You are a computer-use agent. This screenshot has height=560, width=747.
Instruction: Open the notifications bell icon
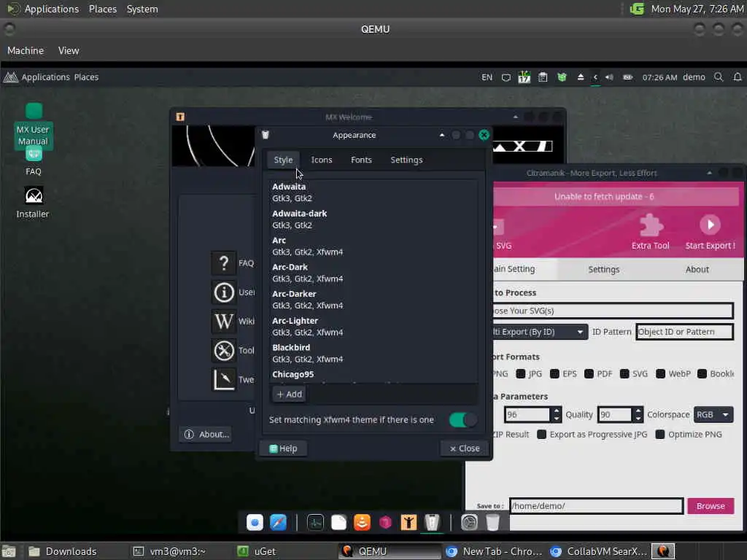(737, 77)
